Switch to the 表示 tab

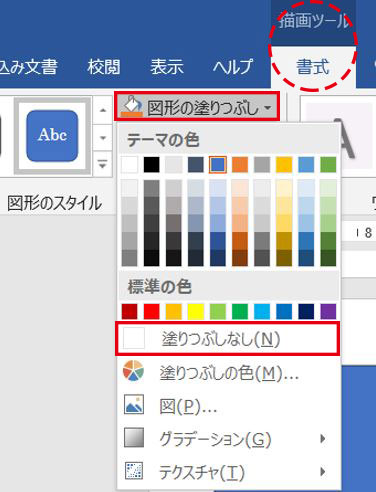click(x=167, y=67)
